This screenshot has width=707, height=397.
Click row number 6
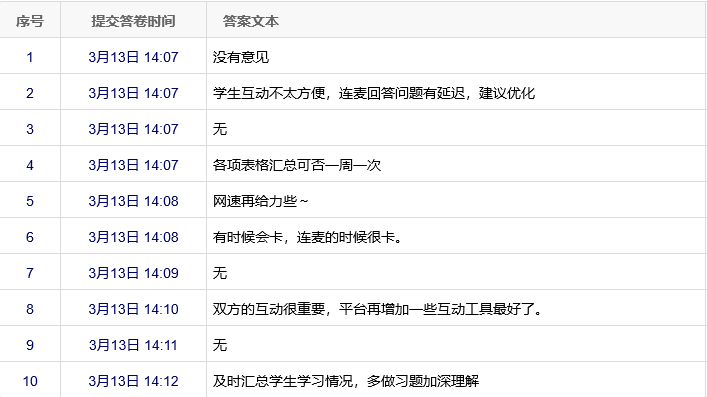[30, 237]
